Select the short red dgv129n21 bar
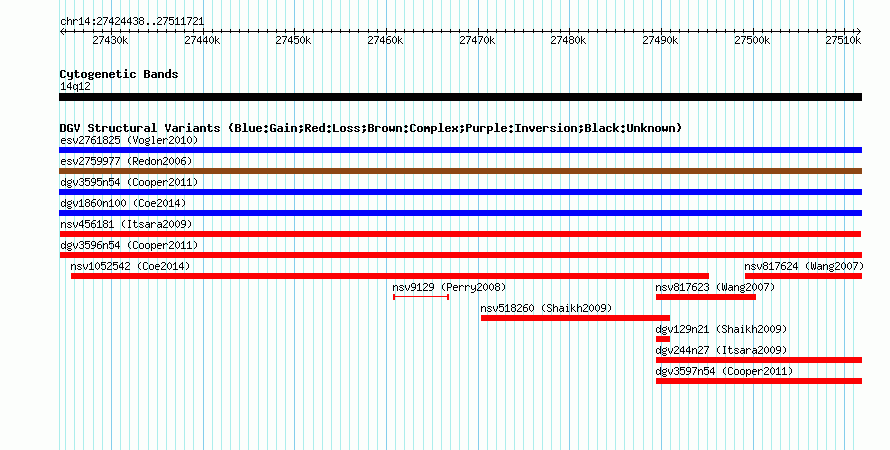 coord(663,339)
